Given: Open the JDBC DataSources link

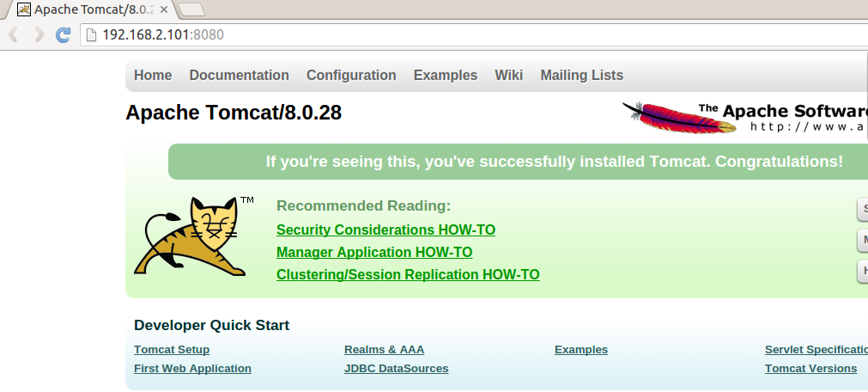Looking at the screenshot, I should point(397,369).
